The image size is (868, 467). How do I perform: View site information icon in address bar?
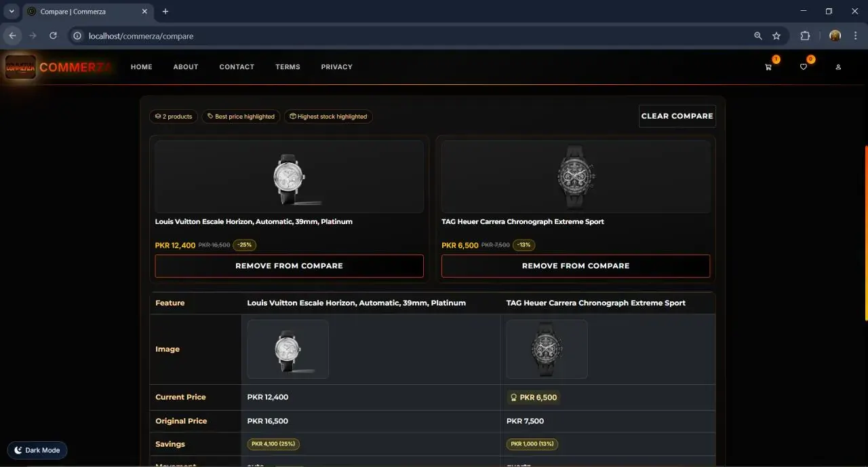pos(77,36)
